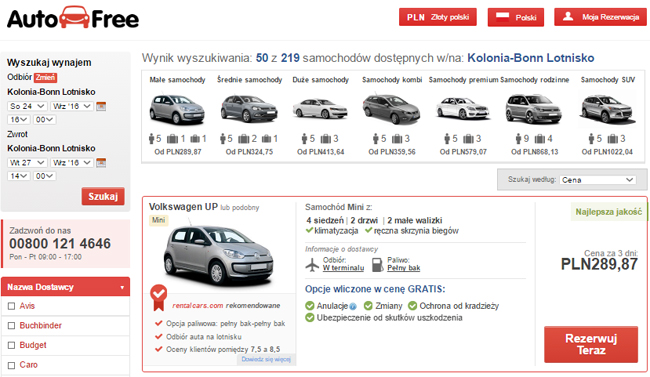Select the Małe samochody car image
Viewport: 650px width, 377px height.
pos(177,109)
